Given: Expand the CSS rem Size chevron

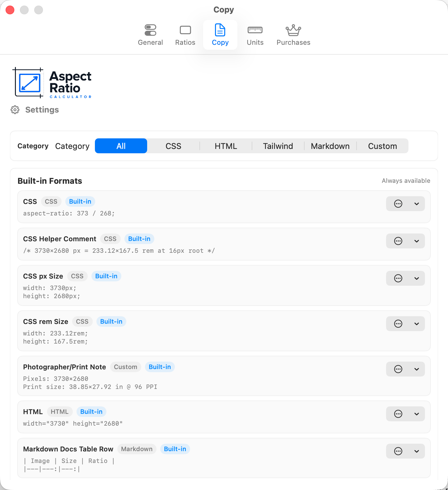Looking at the screenshot, I should 417,324.
